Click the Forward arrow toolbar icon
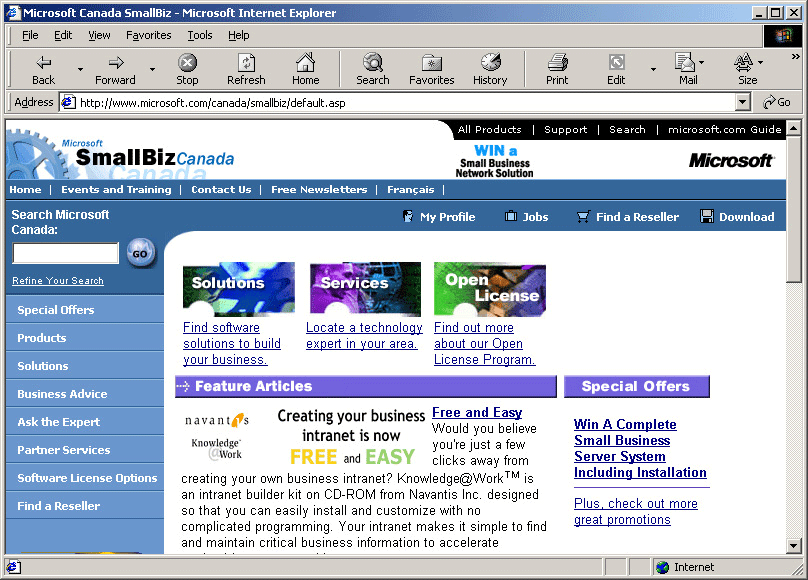 [116, 62]
